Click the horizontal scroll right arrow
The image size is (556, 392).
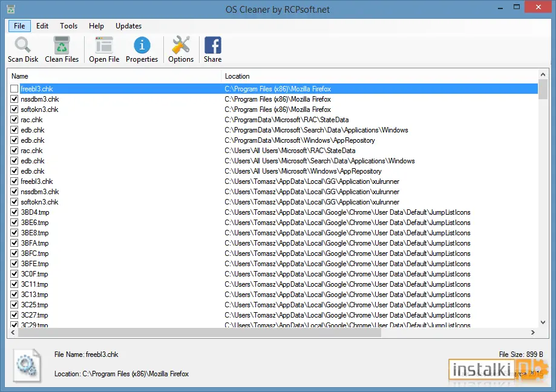tap(532, 333)
